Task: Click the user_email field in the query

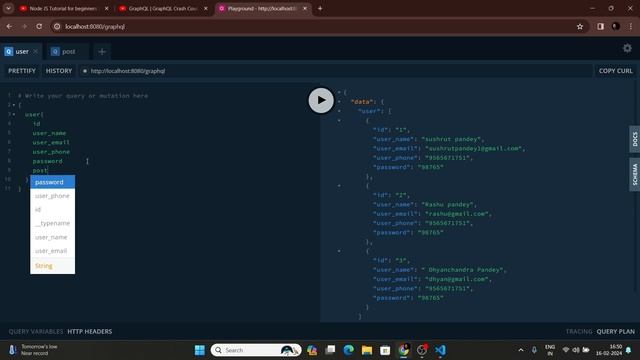Action: pos(51,142)
